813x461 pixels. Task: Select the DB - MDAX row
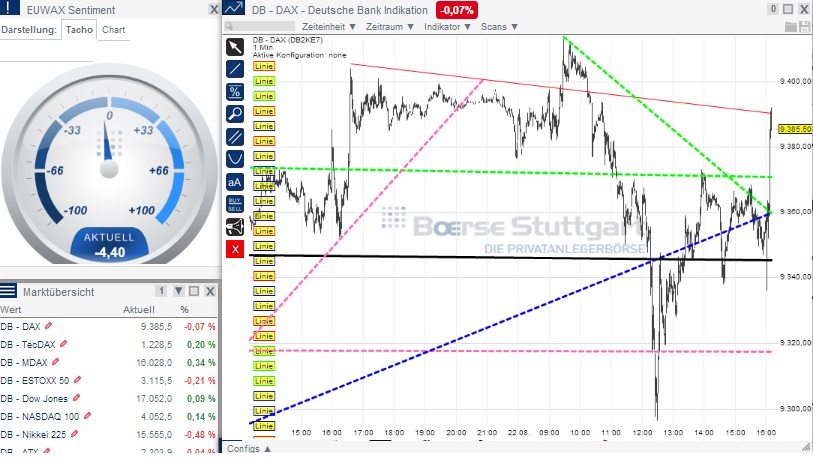[108, 362]
